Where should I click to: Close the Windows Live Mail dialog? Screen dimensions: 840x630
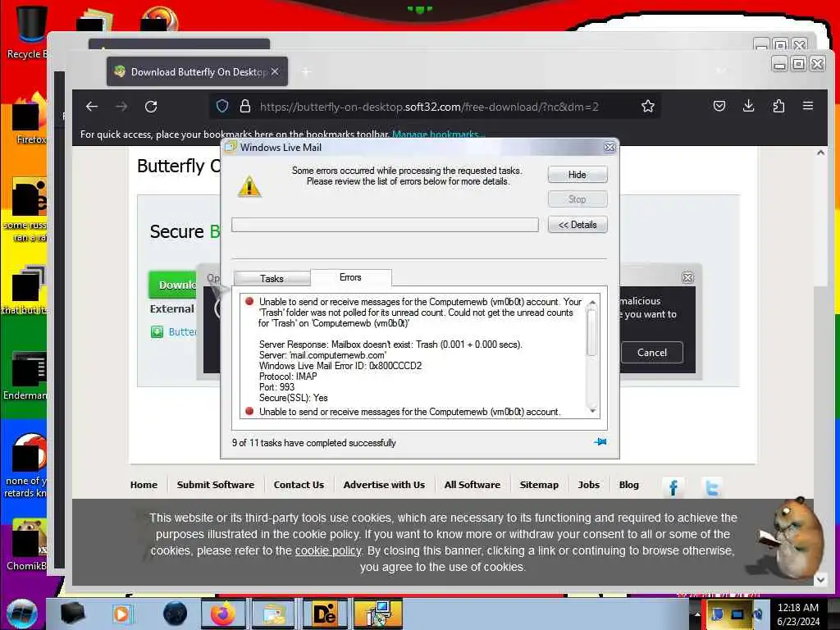609,148
